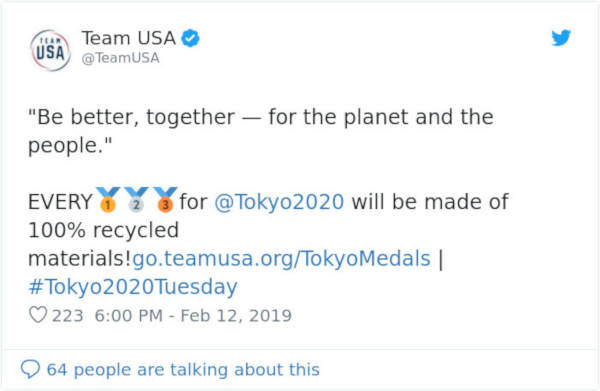Open the go.teamusa.org/TokyoMedals link
This screenshot has height=391, width=600.
[281, 258]
